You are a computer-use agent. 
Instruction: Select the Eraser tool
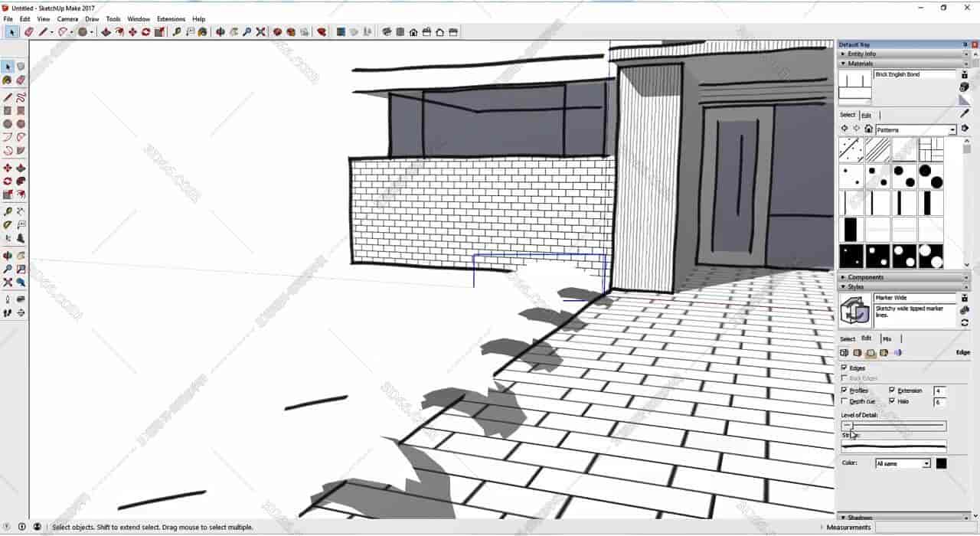coord(21,80)
